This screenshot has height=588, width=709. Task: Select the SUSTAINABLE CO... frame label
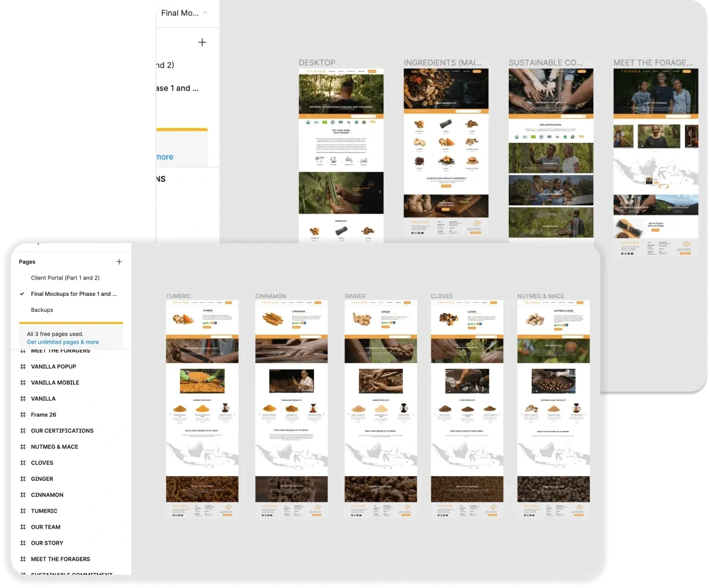pyautogui.click(x=545, y=63)
